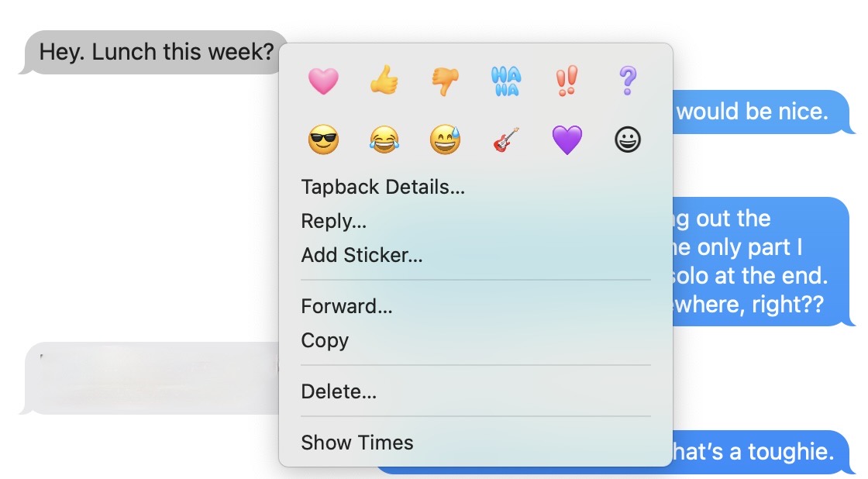The height and width of the screenshot is (479, 868).
Task: Choose Reply in the context menu
Action: pos(334,221)
